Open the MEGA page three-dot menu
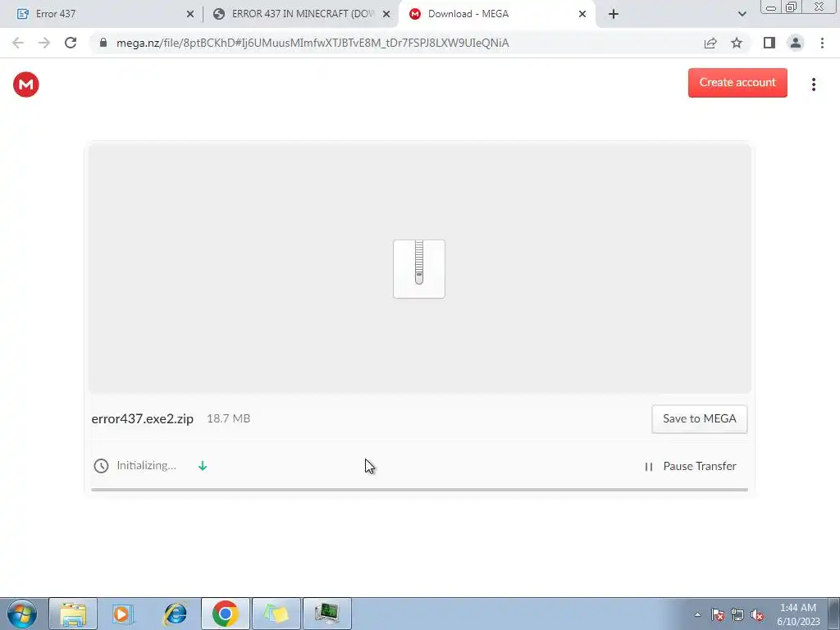Image resolution: width=840 pixels, height=630 pixels. (x=813, y=84)
